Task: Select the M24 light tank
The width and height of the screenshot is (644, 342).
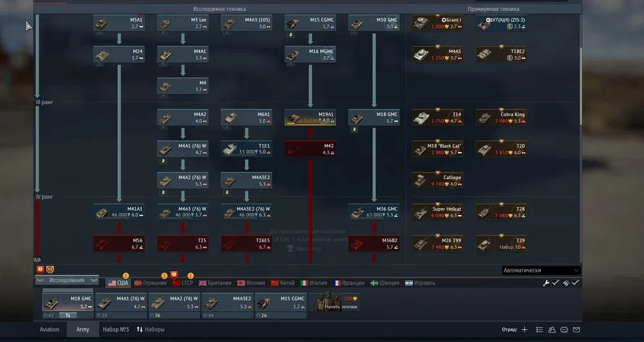Action: pyautogui.click(x=118, y=55)
